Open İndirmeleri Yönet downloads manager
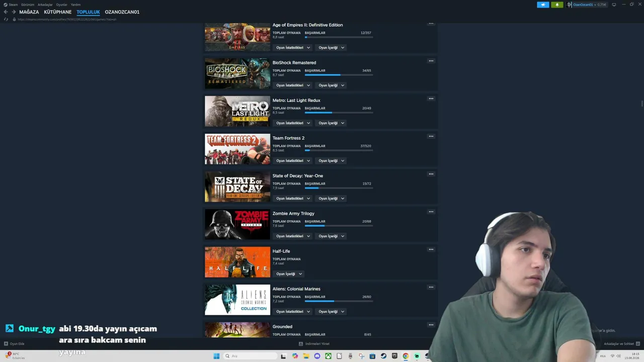Image resolution: width=644 pixels, height=362 pixels. pyautogui.click(x=314, y=344)
